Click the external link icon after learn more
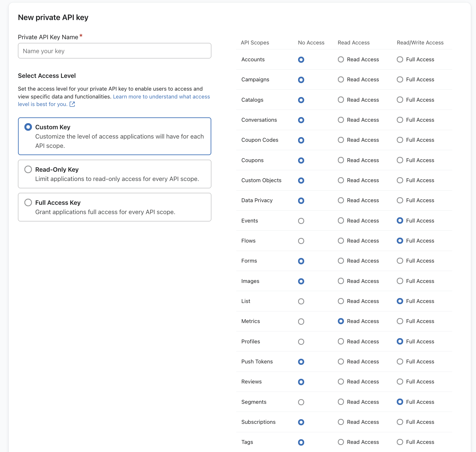The image size is (476, 452). 72,104
